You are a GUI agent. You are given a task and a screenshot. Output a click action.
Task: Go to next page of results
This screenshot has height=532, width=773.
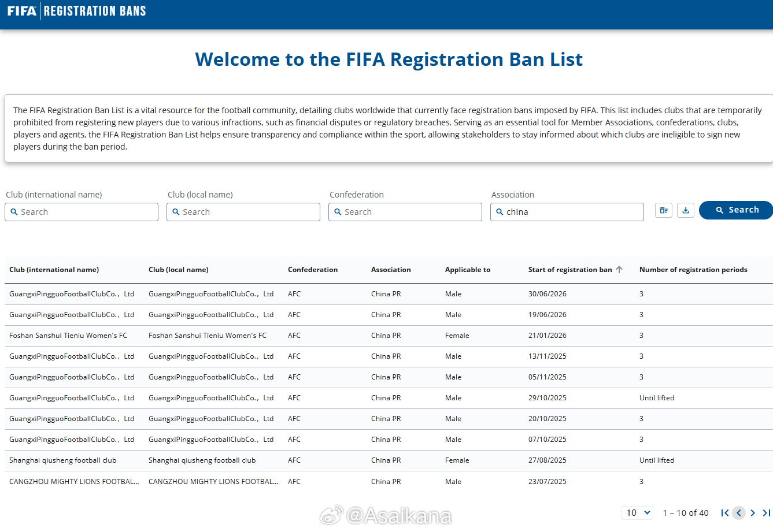(x=753, y=513)
